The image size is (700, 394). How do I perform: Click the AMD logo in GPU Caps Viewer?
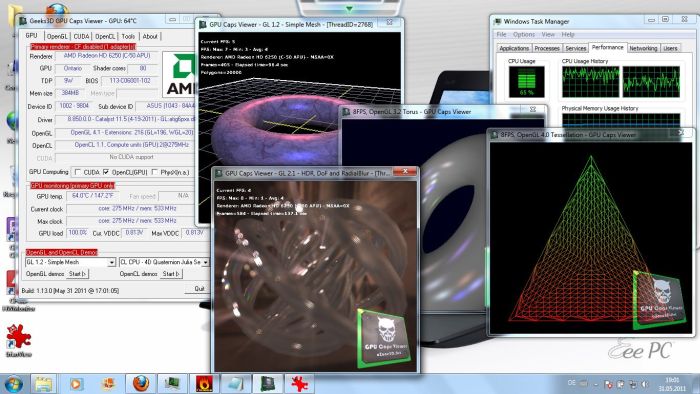pyautogui.click(x=180, y=74)
